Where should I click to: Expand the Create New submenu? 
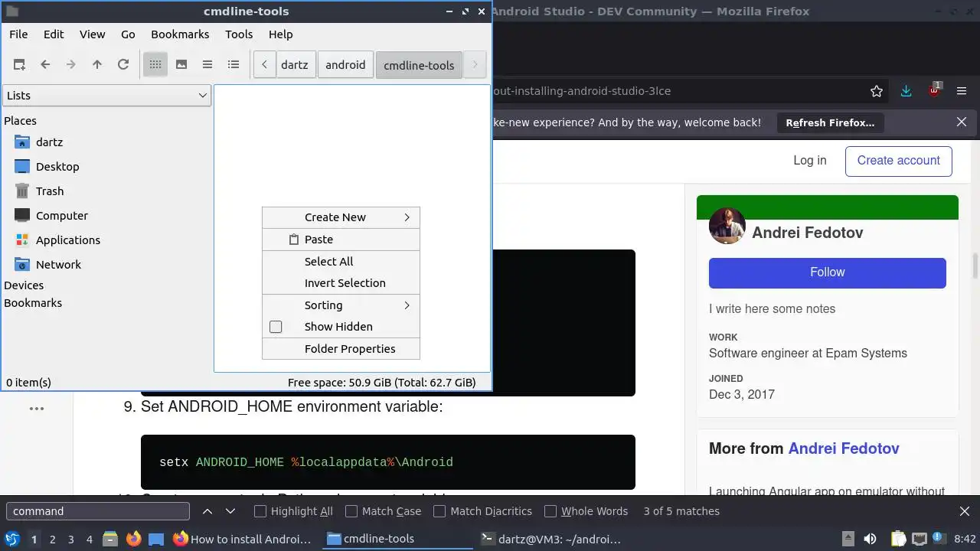coord(341,217)
